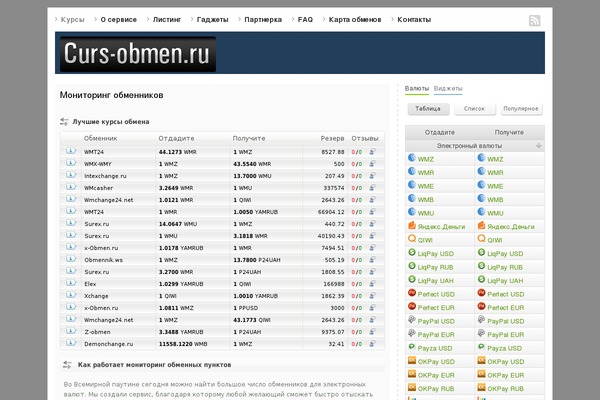The width and height of the screenshot is (600, 400).
Task: Open the RSS feed icon
Action: pos(534,20)
